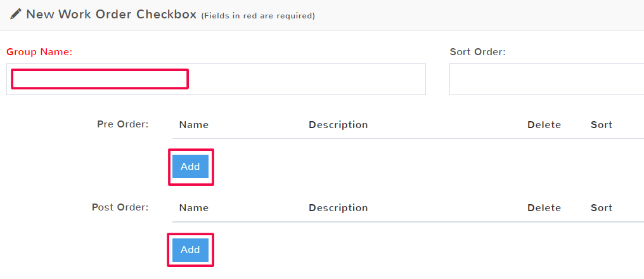This screenshot has height=279, width=644.
Task: Click Name column header in Pre Order
Action: (194, 125)
